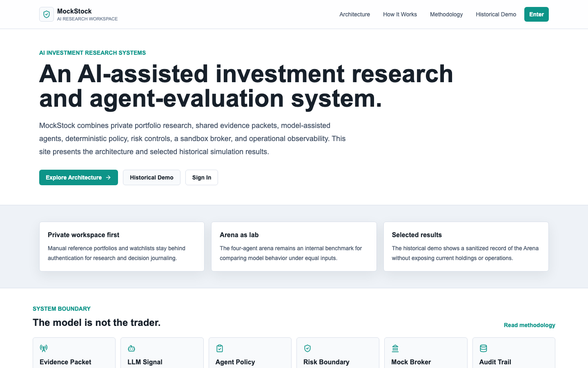Click the main hero headline text
The width and height of the screenshot is (588, 368).
pos(246,86)
